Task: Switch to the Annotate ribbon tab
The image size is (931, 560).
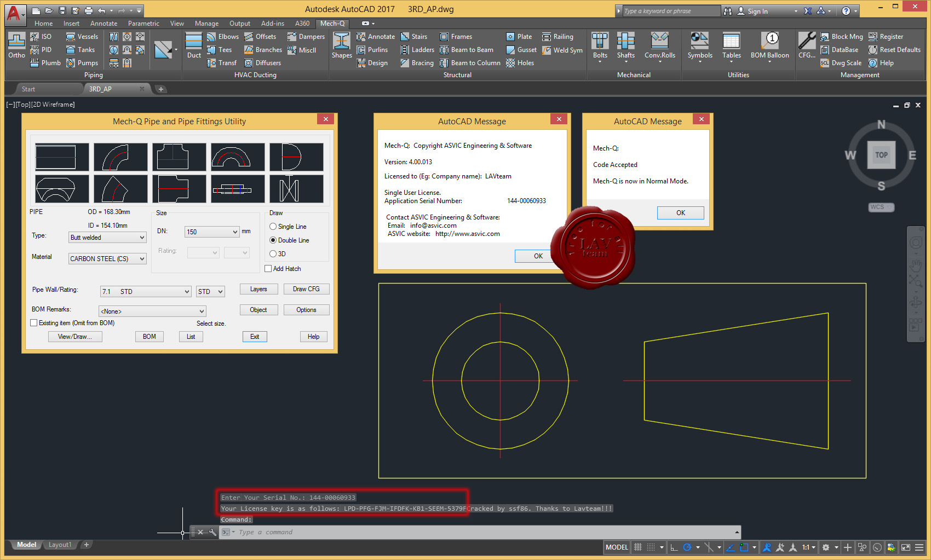Action: coord(104,24)
